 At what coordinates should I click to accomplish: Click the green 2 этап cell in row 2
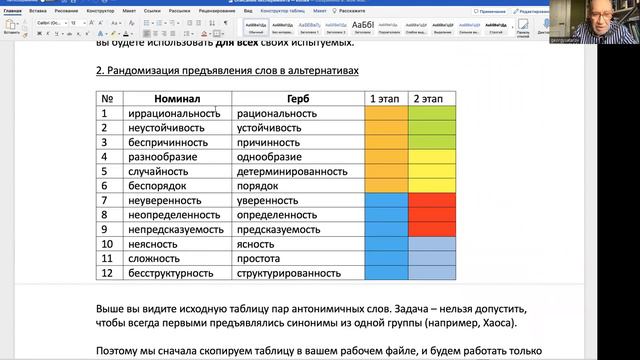432,128
